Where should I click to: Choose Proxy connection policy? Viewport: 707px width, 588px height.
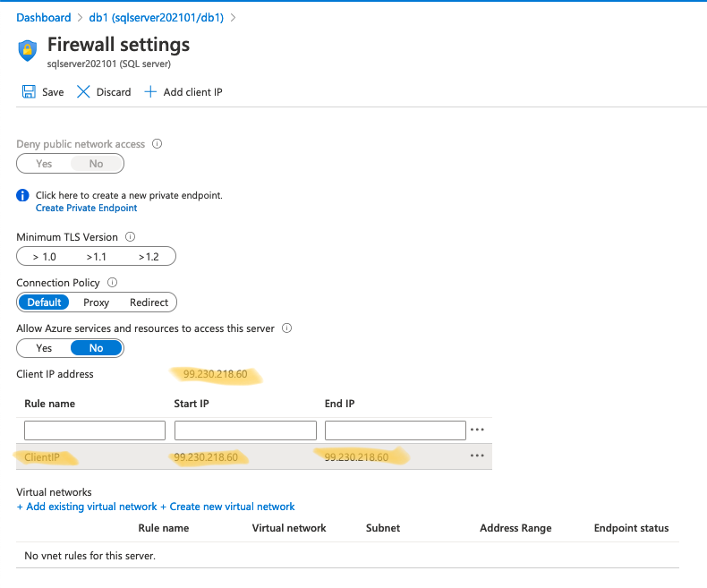[x=96, y=303]
